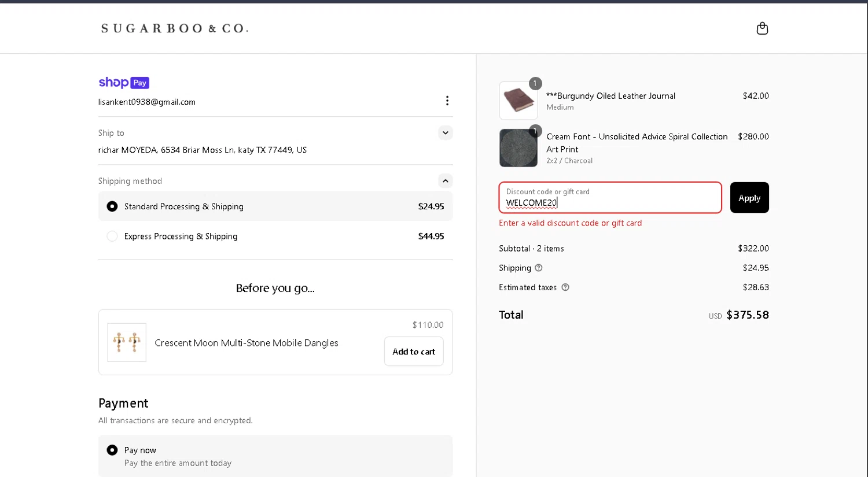This screenshot has width=868, height=477.
Task: Add Crescent Moon Dangles to cart
Action: pyautogui.click(x=414, y=352)
